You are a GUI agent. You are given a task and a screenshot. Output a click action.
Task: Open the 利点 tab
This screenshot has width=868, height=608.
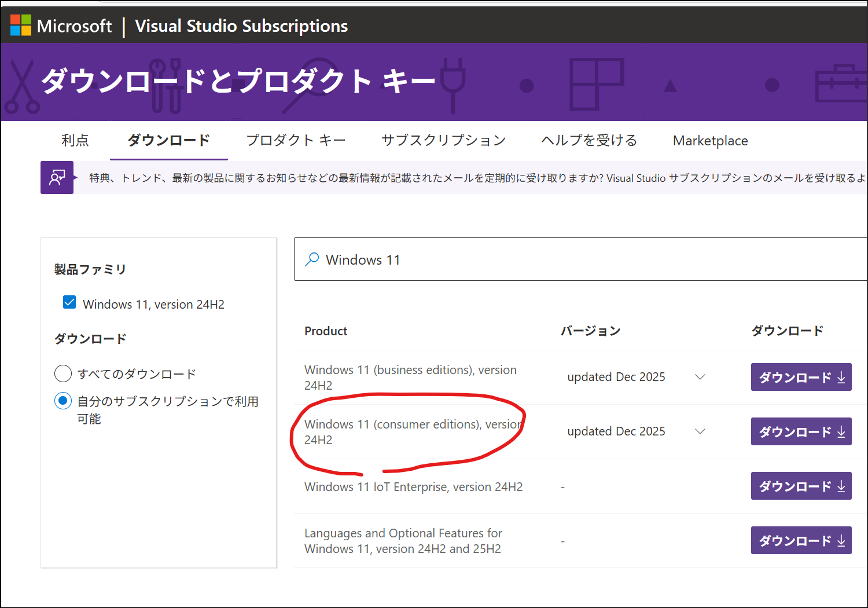(75, 140)
